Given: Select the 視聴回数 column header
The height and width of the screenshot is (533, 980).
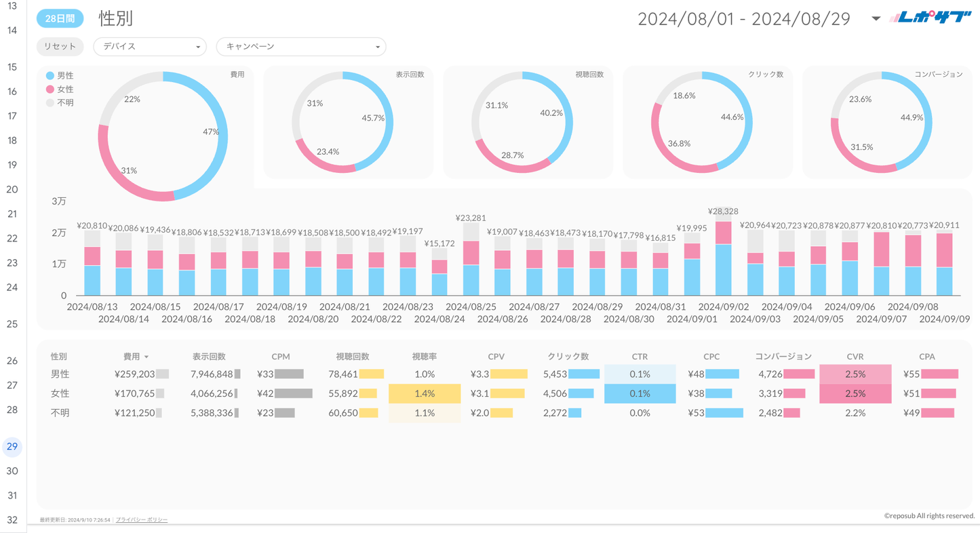Looking at the screenshot, I should (x=353, y=357).
